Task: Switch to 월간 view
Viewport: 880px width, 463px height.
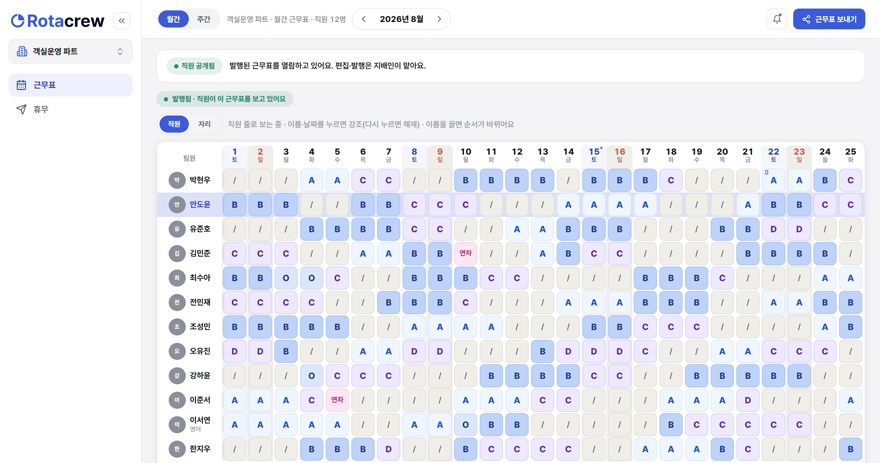Action: (x=173, y=19)
